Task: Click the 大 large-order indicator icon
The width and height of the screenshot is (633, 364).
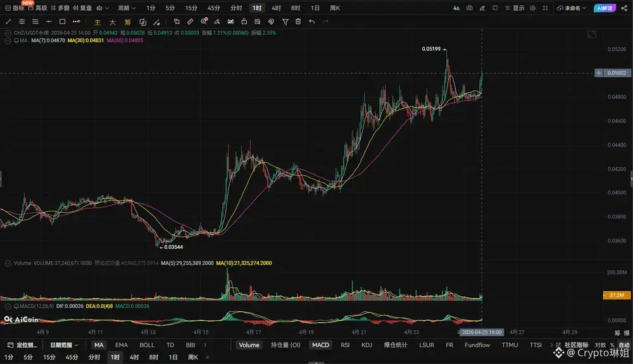Action: pyautogui.click(x=113, y=22)
